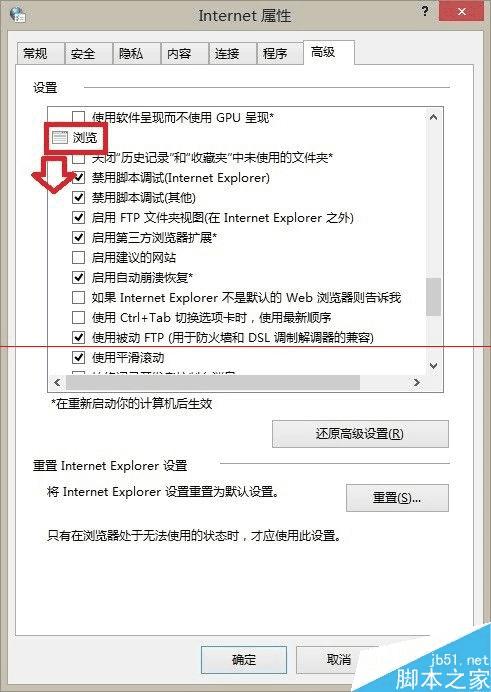
Task: Check 使用软件呈现而不使用 GPU 呈现 option
Action: 79,117
